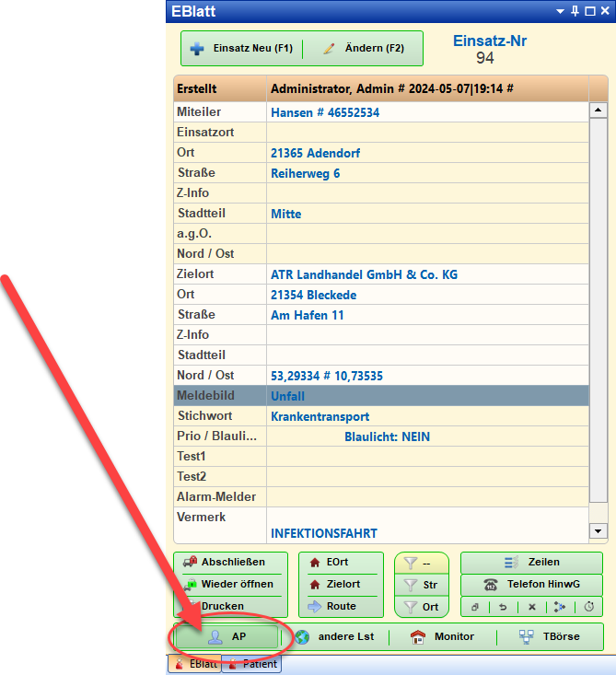Set EOrt using house icon button

331,562
